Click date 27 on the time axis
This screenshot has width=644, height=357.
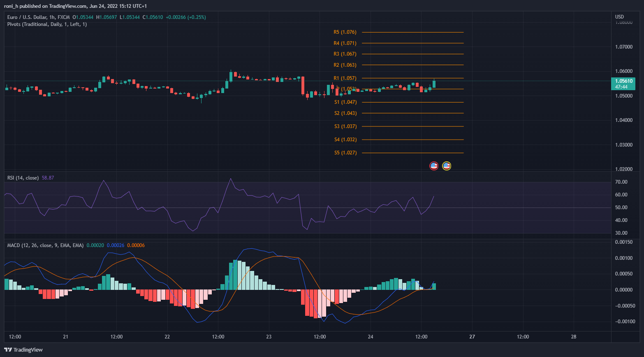pyautogui.click(x=472, y=337)
